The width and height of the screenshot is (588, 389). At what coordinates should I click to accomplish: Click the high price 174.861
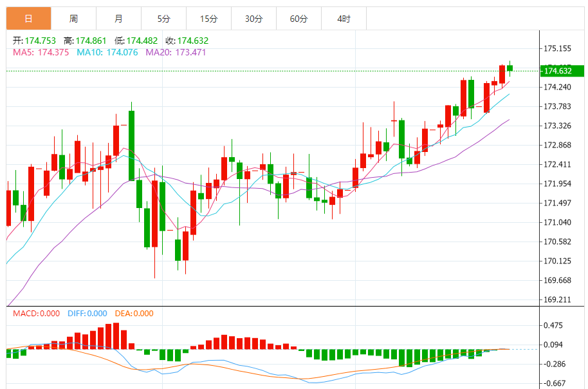click(x=91, y=41)
